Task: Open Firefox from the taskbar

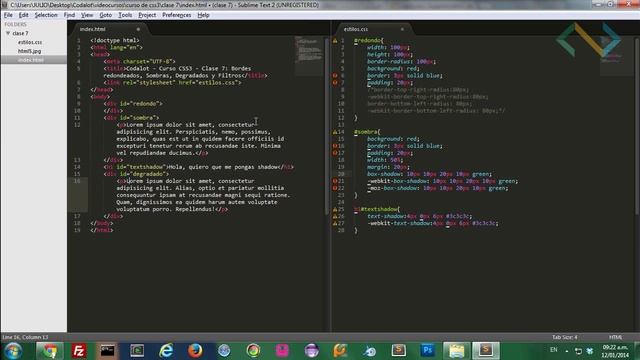Action: click(195, 351)
